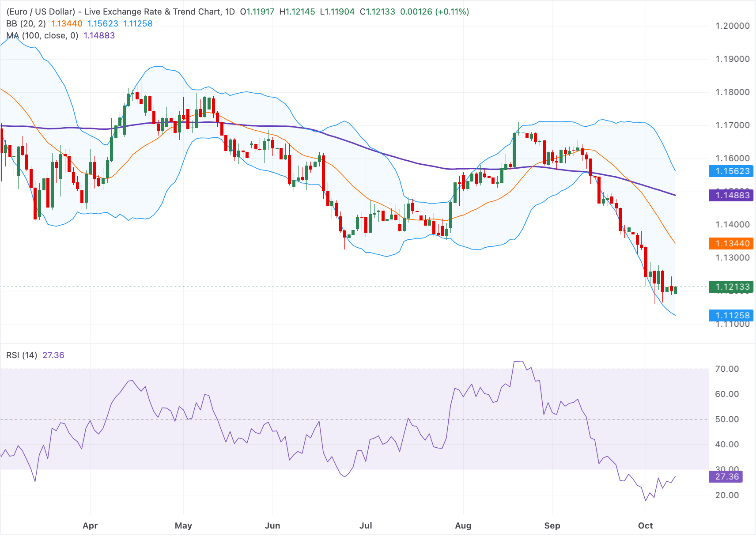756x540 pixels.
Task: Click the 1.11258 lower band value in BB legend
Action: [138, 23]
